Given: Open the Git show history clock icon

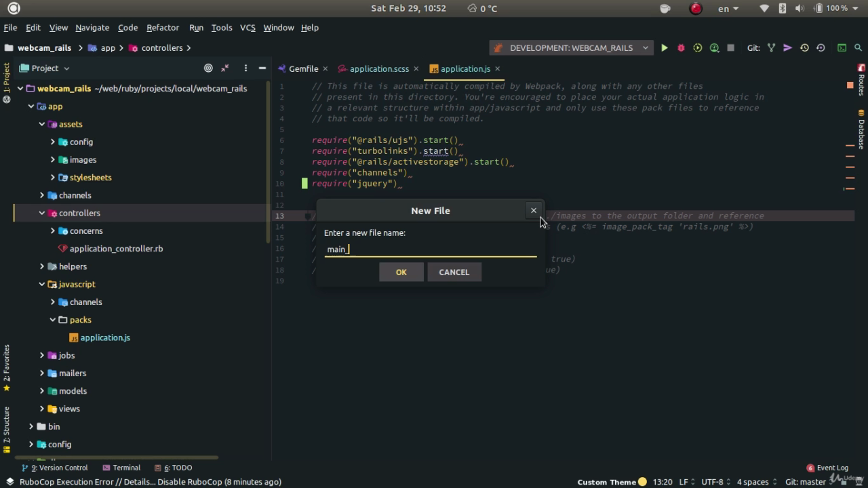Looking at the screenshot, I should coord(804,48).
